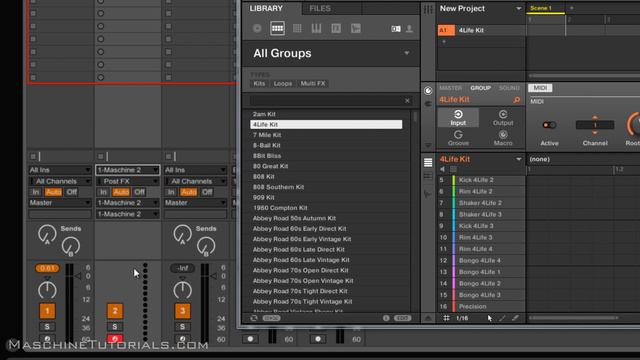Disarm track 2 red record button
This screenshot has height=360, width=640.
115,338
